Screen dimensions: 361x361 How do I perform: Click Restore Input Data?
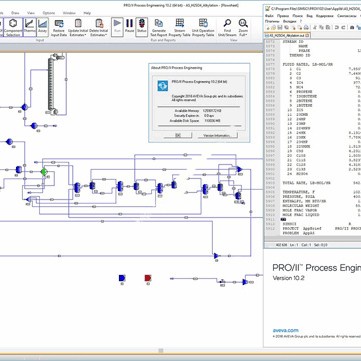click(x=59, y=27)
